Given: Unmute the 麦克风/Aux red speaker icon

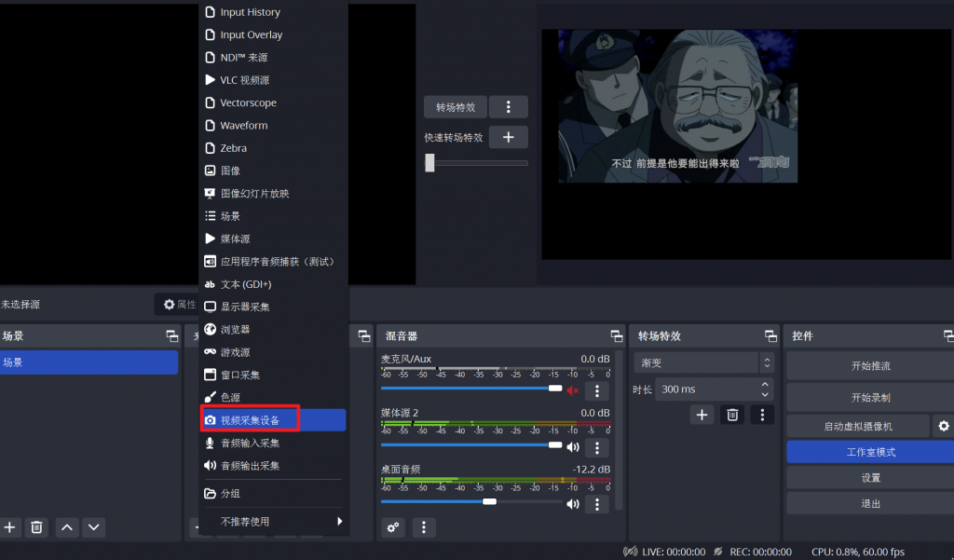Looking at the screenshot, I should (573, 390).
